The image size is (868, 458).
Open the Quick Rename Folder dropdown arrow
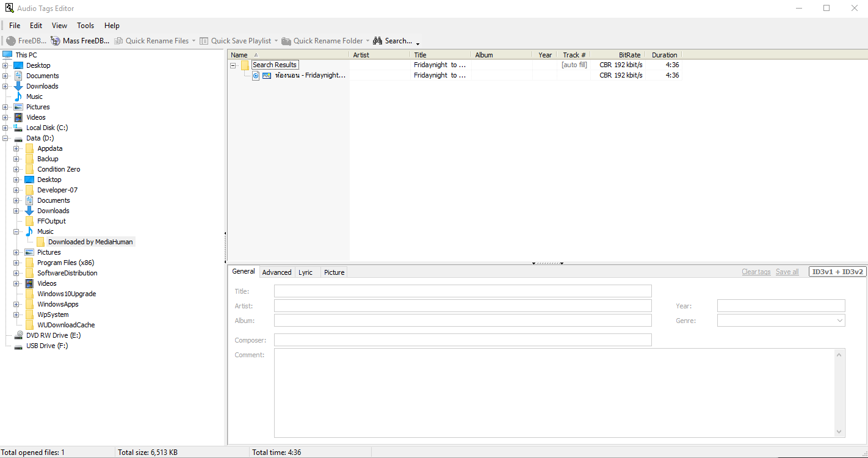point(367,41)
